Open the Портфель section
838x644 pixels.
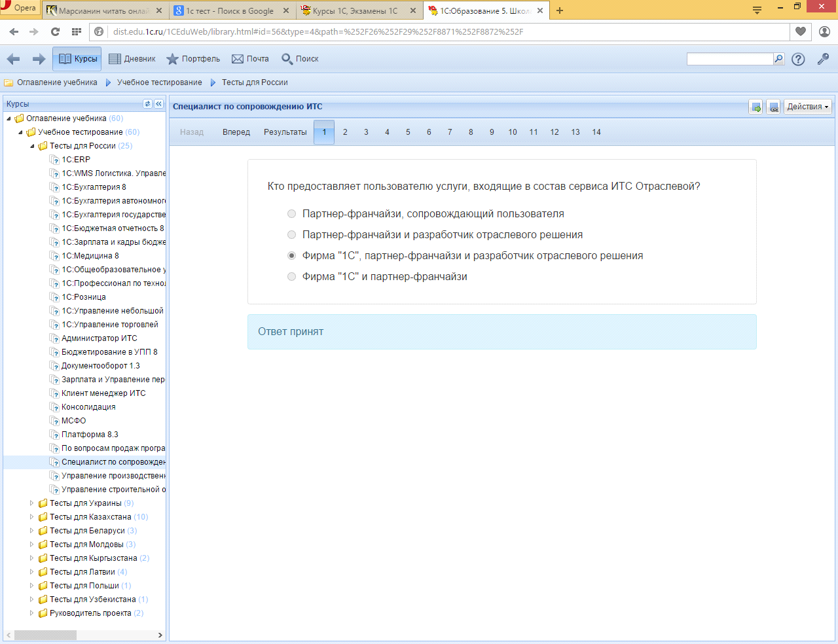(x=193, y=59)
